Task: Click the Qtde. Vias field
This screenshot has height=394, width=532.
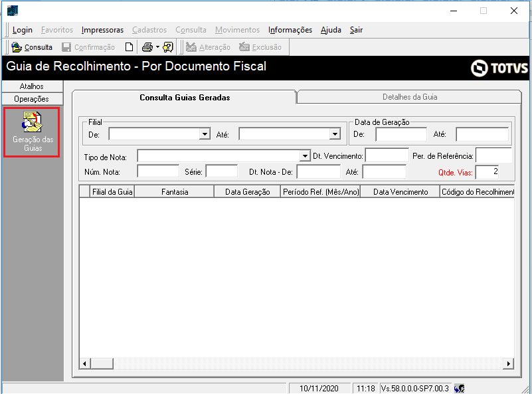Action: [488, 172]
